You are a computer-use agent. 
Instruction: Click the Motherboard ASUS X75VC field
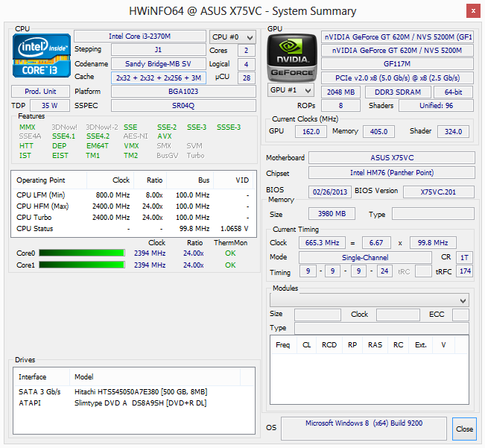click(392, 157)
